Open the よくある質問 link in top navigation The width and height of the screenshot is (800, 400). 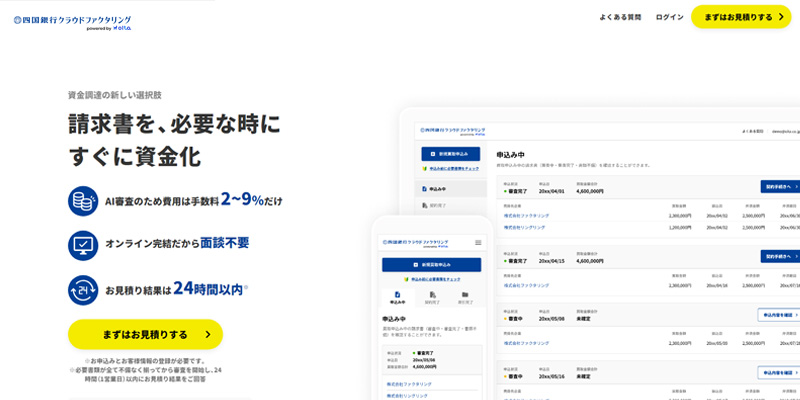coord(620,17)
